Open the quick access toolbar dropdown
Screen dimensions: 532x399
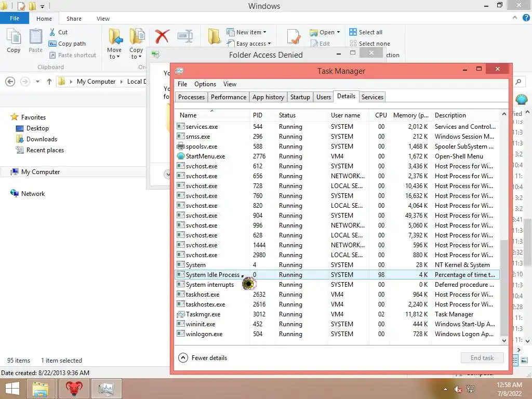(x=43, y=6)
